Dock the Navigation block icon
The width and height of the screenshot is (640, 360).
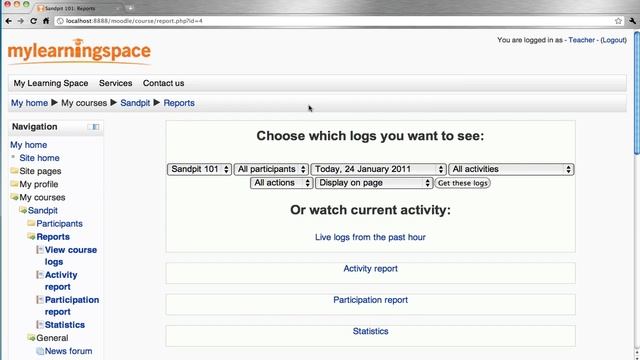[94, 127]
